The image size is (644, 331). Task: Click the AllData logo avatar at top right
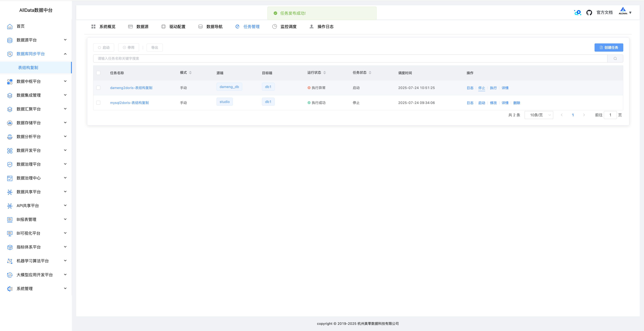point(623,11)
